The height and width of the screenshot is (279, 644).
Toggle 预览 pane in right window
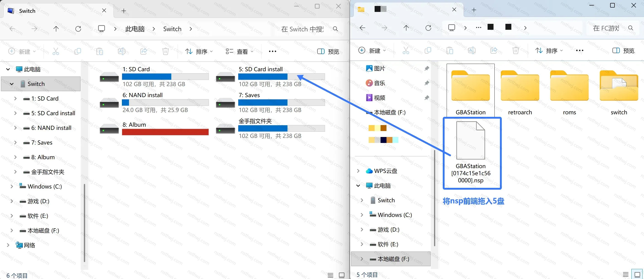coord(623,51)
